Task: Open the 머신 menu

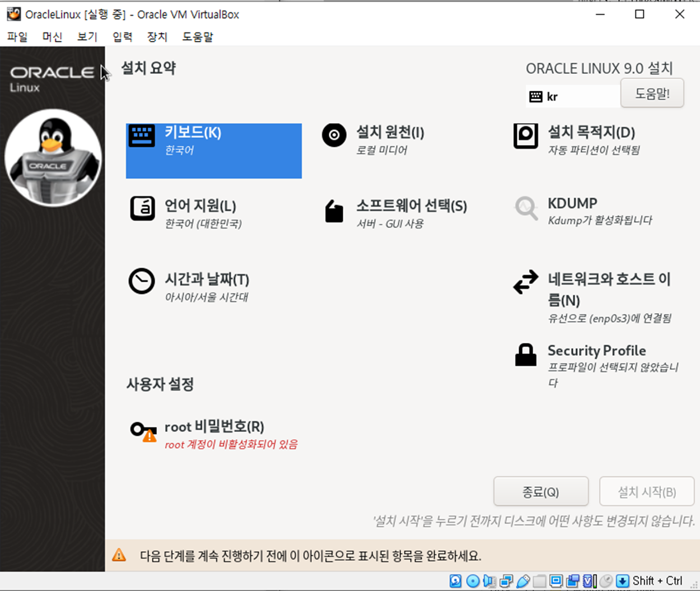Action: [x=52, y=37]
